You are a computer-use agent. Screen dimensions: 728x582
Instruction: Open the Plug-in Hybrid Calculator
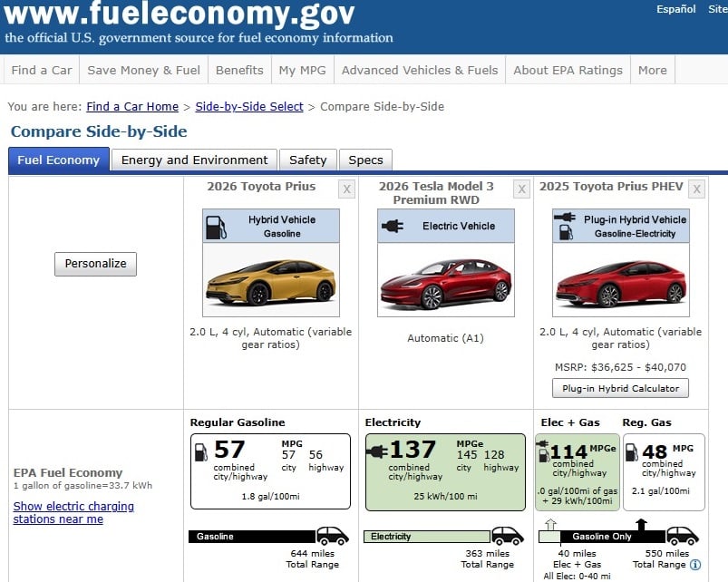620,388
